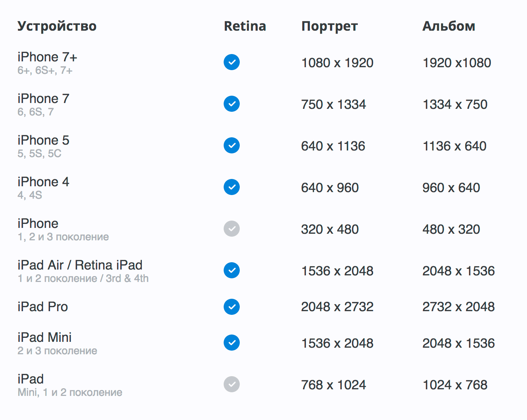Click the 2732 x 2048 landscape resolution

click(x=458, y=307)
